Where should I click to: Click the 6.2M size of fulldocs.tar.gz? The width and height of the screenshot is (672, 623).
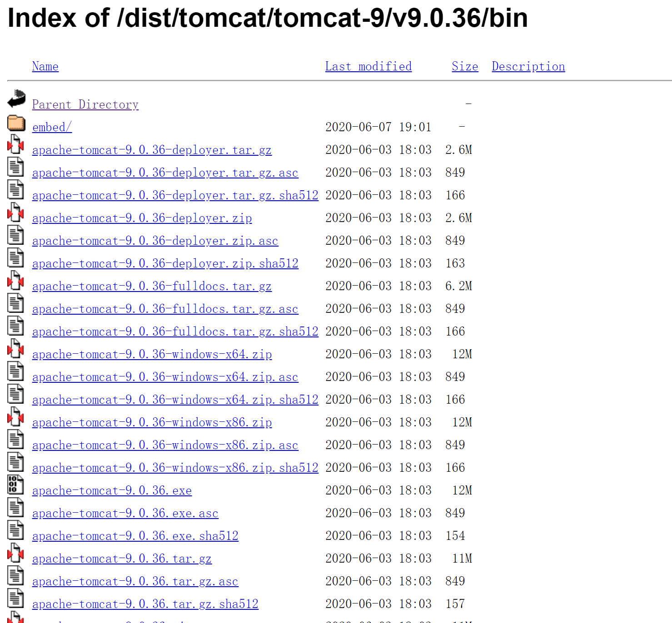(x=458, y=286)
